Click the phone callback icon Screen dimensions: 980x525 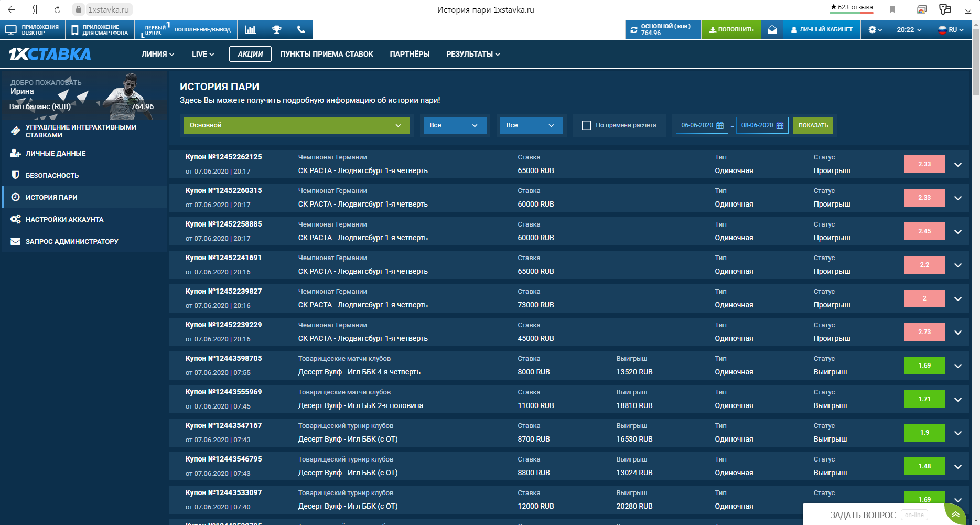tap(301, 30)
